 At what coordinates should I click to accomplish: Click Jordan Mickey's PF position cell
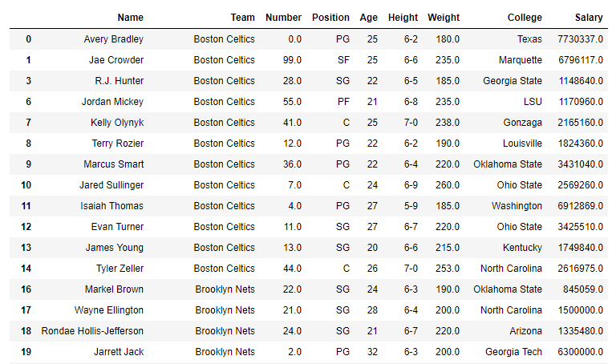pyautogui.click(x=343, y=102)
